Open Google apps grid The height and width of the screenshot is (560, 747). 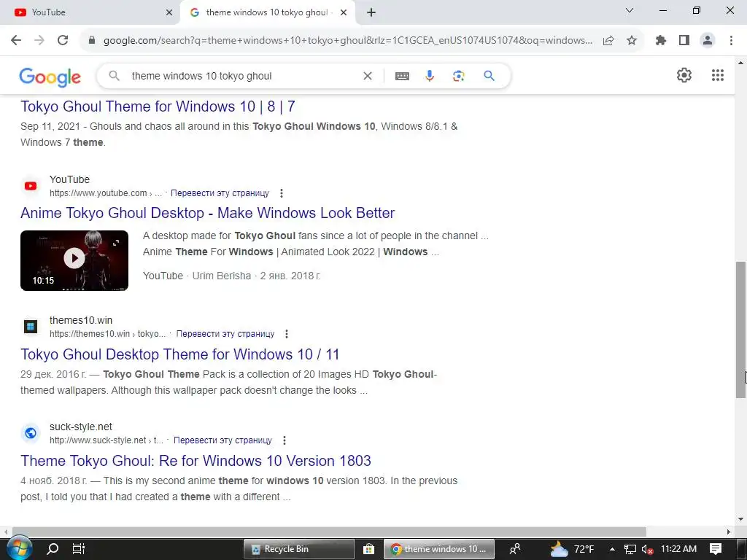[718, 75]
